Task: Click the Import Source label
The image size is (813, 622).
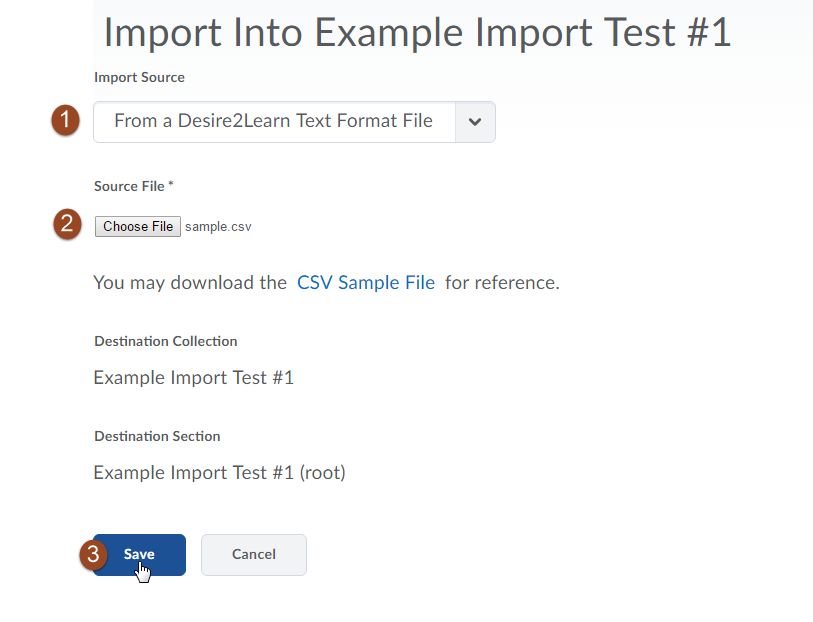Action: 139,77
